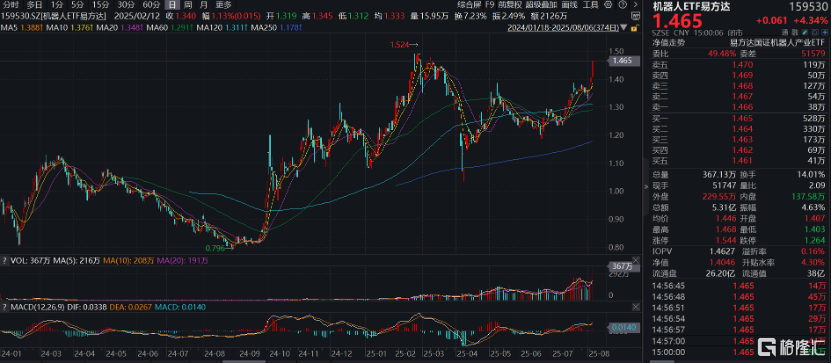
Task: Click the 超级叠加 overlay button
Action: click(541, 4)
